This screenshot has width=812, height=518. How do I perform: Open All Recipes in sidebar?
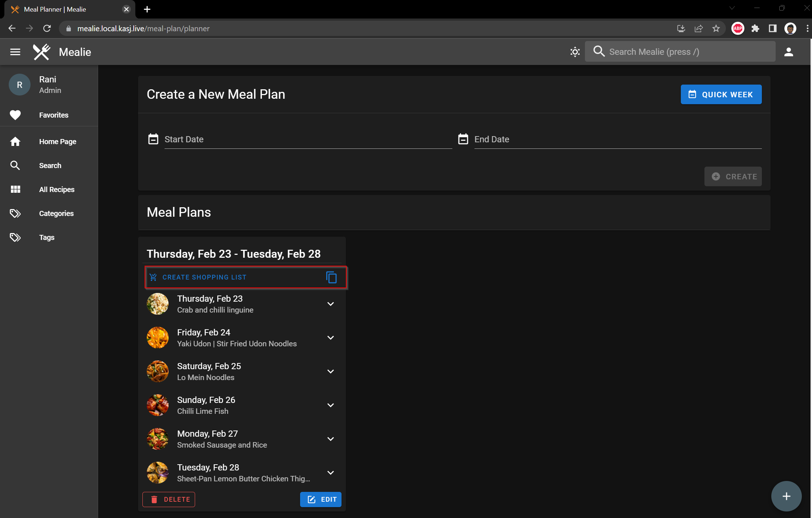click(57, 189)
